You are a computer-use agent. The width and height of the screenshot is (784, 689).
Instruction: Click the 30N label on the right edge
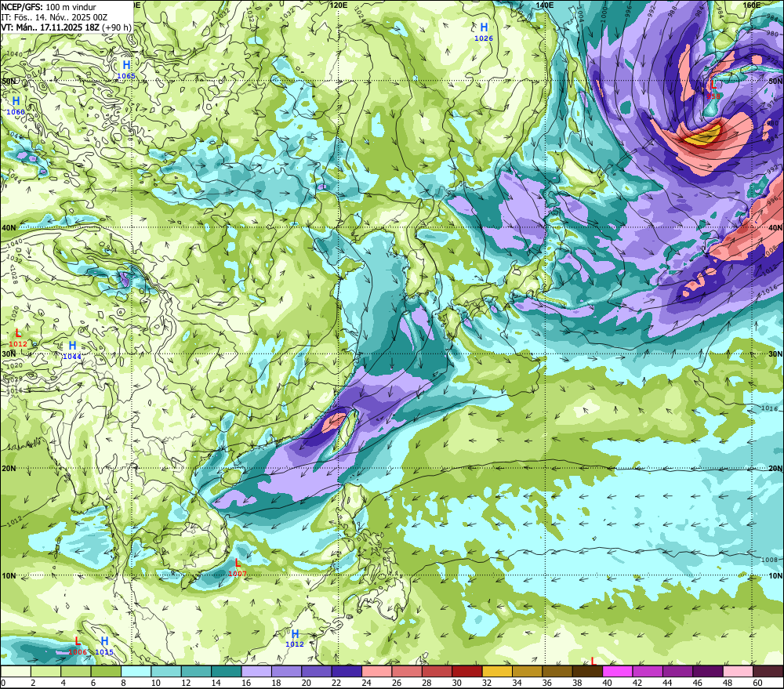pos(775,354)
